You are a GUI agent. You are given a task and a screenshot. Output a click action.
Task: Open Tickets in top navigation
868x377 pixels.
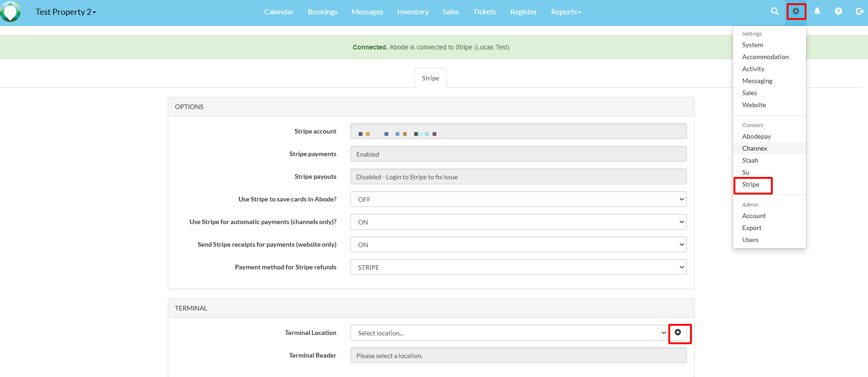[484, 12]
